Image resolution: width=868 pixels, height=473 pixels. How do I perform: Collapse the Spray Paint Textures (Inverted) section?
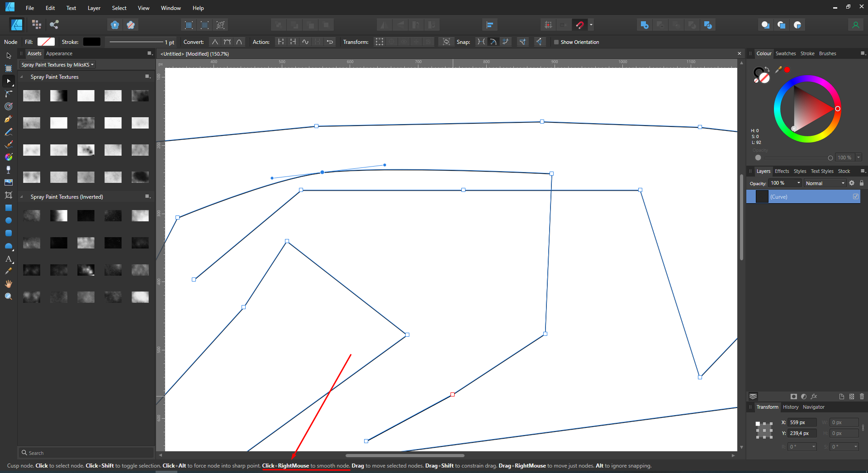point(22,196)
